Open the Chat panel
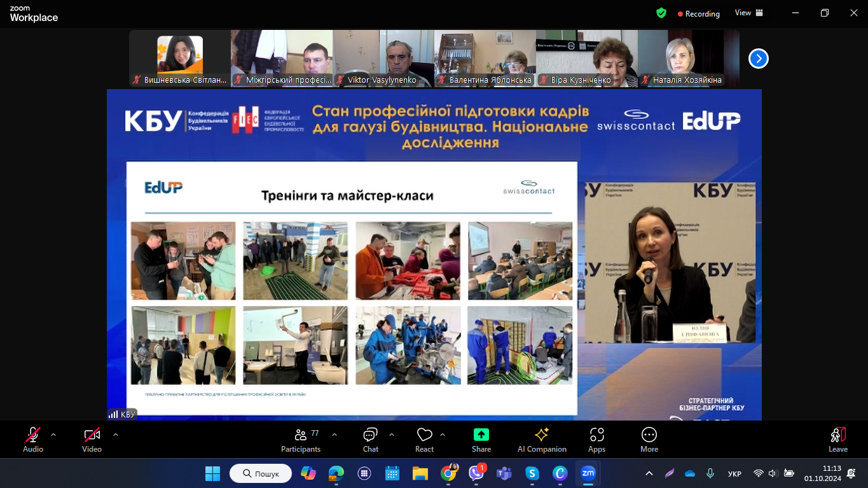Screen dimensions: 868x488 pyautogui.click(x=370, y=439)
